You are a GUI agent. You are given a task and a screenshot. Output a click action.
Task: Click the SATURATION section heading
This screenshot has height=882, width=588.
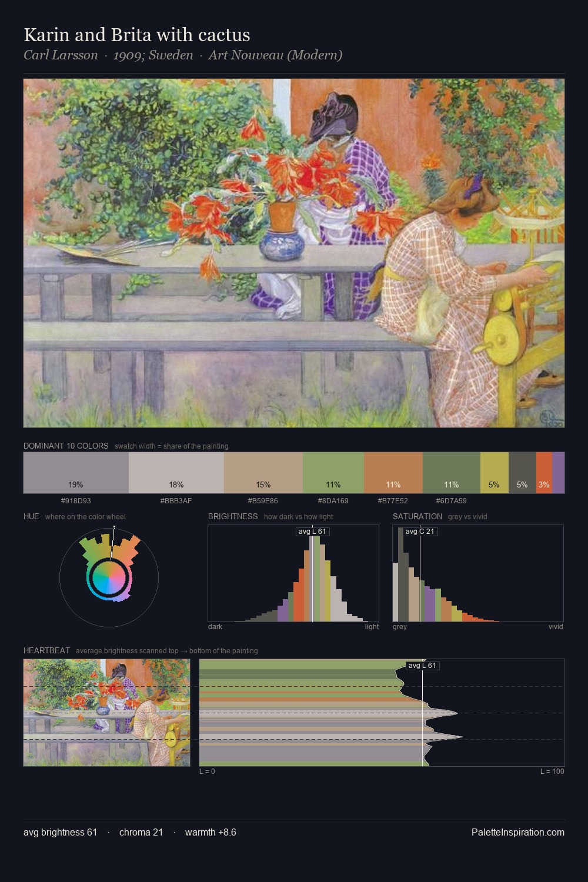point(417,516)
